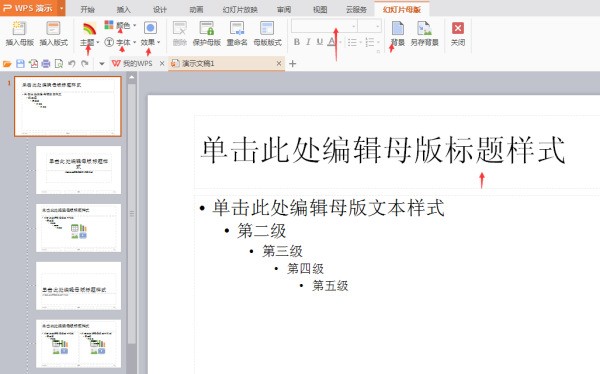Screen dimensions: 600x374
Task: Click the 第四级 bullet text
Action: pyautogui.click(x=305, y=268)
